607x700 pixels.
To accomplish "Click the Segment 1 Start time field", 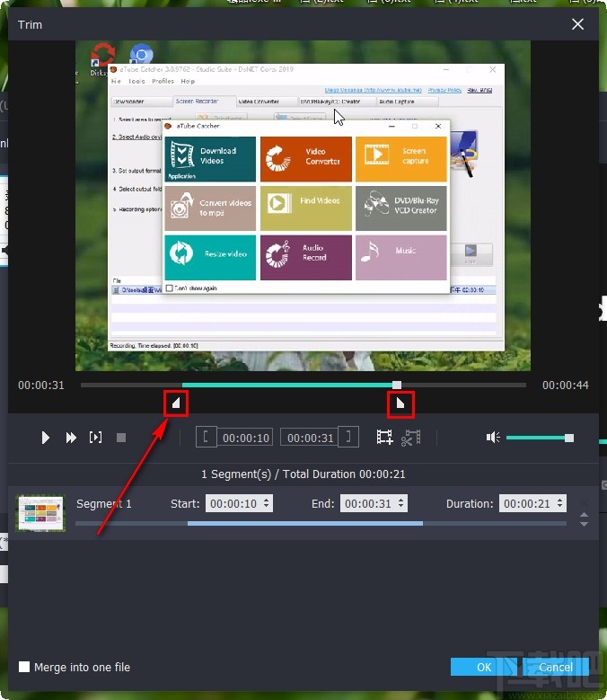I will point(239,503).
